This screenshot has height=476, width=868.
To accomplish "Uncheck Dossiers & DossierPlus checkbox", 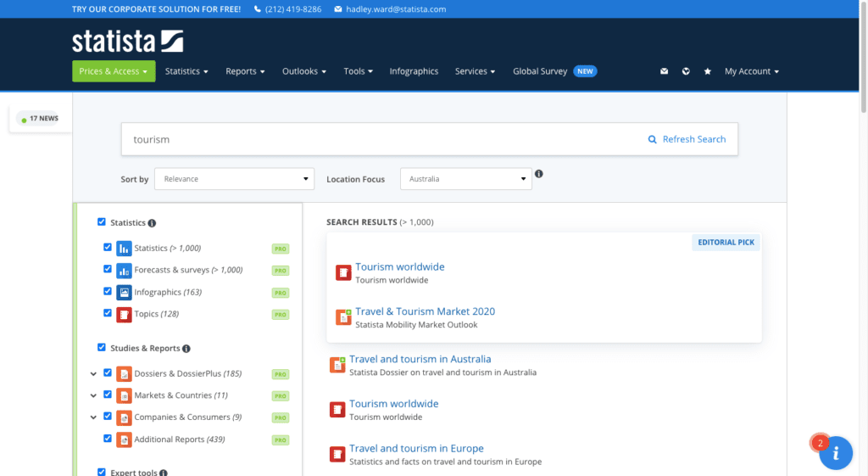I will tap(108, 372).
